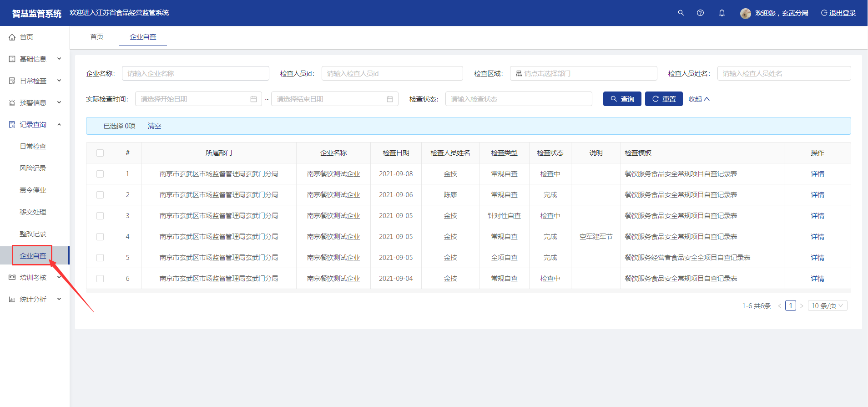Screen dimensions: 868x407
Task: Click the home icon in sidebar
Action: pos(12,37)
